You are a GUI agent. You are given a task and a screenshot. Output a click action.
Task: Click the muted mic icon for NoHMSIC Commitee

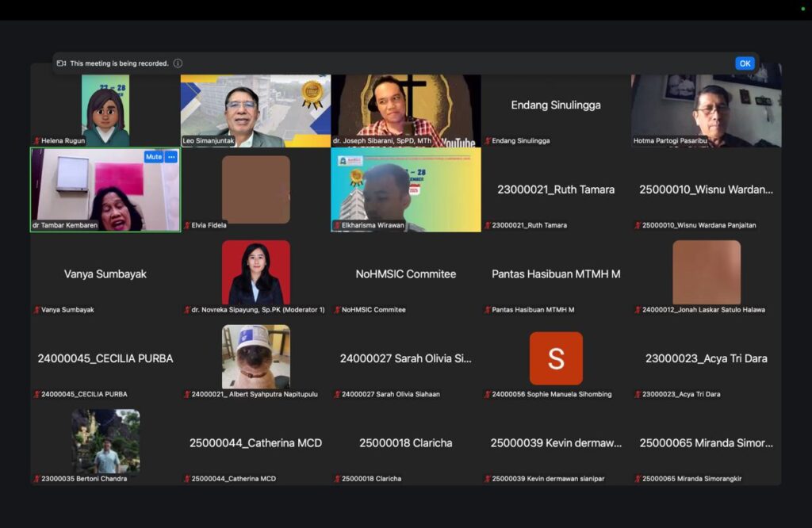[x=337, y=310]
